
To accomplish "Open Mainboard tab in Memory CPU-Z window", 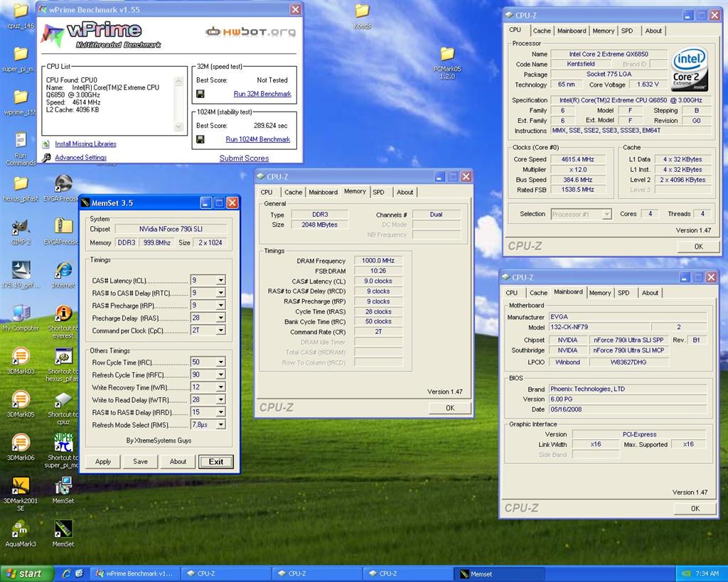I will pos(323,192).
